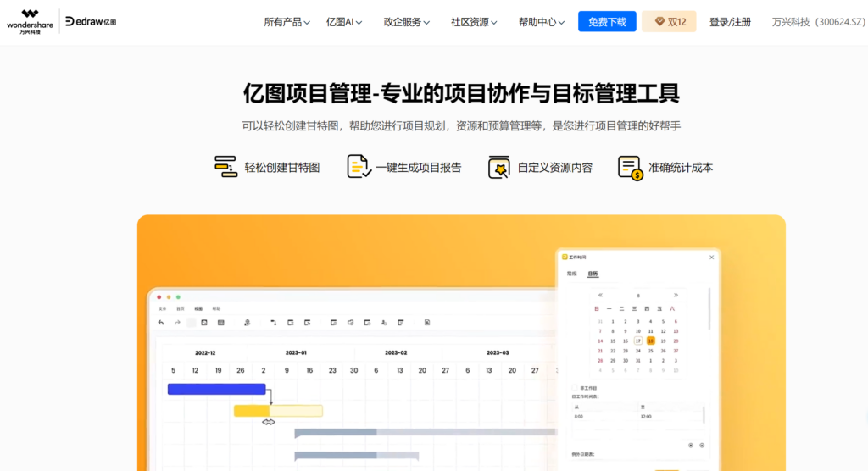Click the calendar dialog vertical scrollbar
868x471 pixels.
point(709,309)
